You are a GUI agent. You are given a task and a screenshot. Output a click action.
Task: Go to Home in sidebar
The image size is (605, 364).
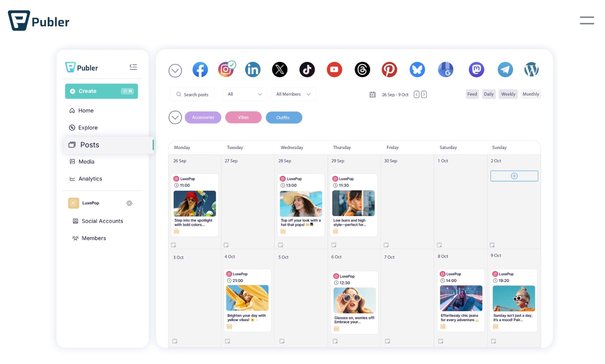[81, 110]
